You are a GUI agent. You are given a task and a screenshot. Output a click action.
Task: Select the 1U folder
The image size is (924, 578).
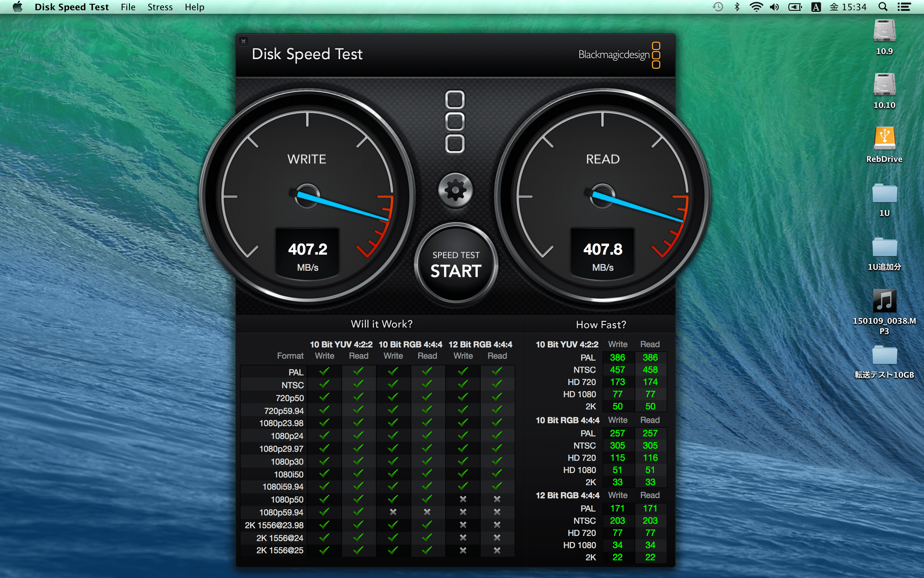[x=884, y=193]
